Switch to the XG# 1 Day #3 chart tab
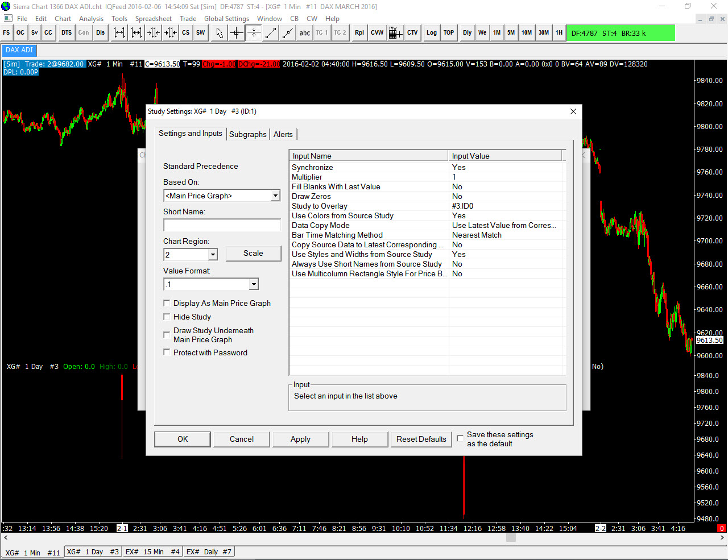Screen dimensions: 728x560 tap(93, 551)
